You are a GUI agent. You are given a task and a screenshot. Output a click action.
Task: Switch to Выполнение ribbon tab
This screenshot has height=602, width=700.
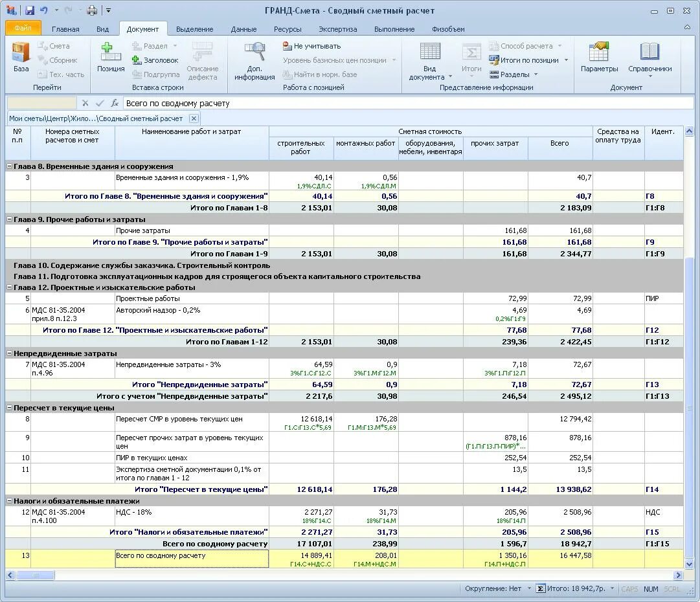[x=394, y=29]
